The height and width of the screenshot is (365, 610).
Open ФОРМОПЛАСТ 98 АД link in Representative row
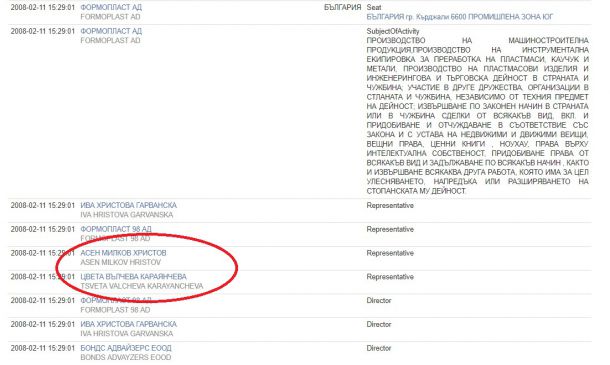point(116,229)
